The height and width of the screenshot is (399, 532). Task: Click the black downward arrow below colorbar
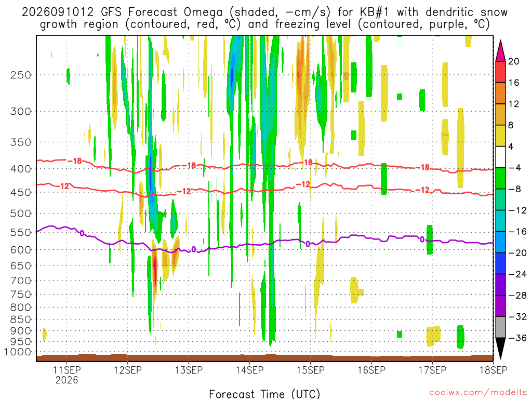click(500, 349)
